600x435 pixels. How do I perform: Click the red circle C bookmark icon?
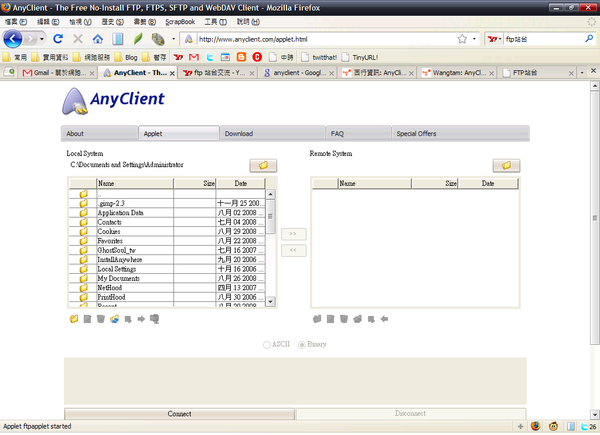pos(257,57)
